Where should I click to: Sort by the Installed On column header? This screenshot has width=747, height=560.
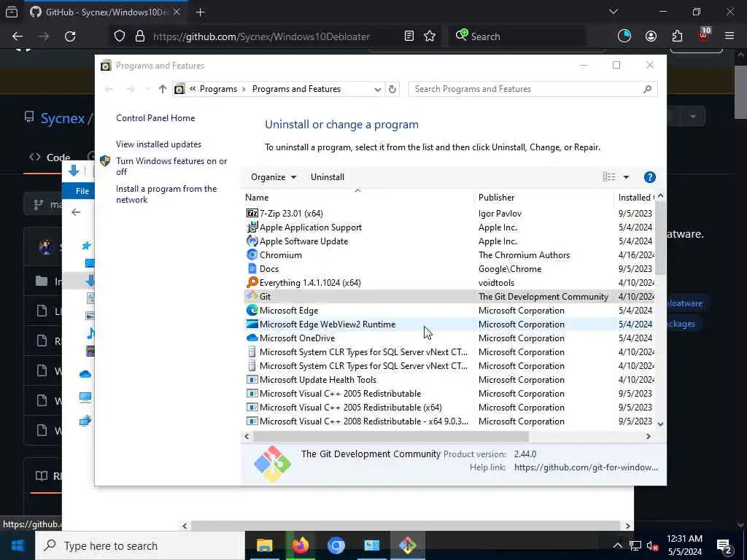pos(635,197)
